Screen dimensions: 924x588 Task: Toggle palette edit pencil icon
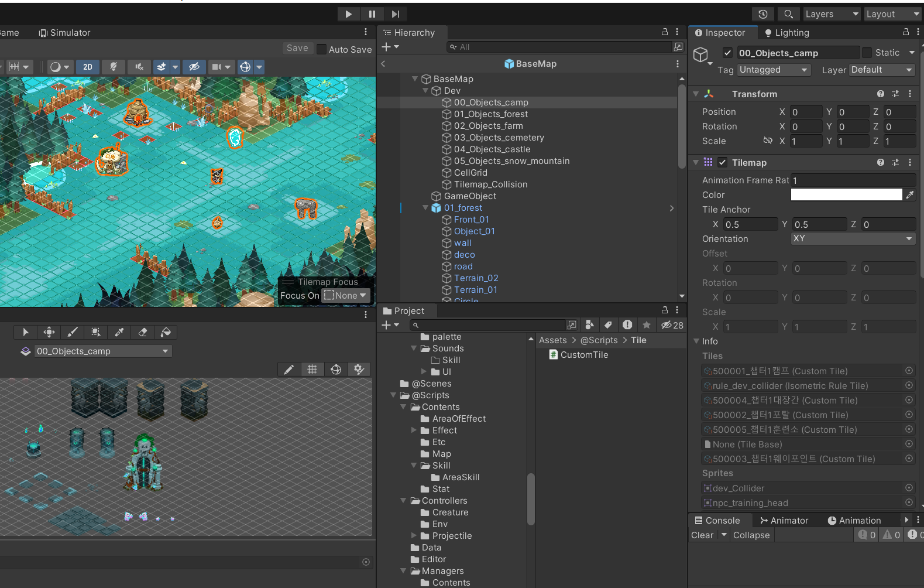[x=289, y=370]
